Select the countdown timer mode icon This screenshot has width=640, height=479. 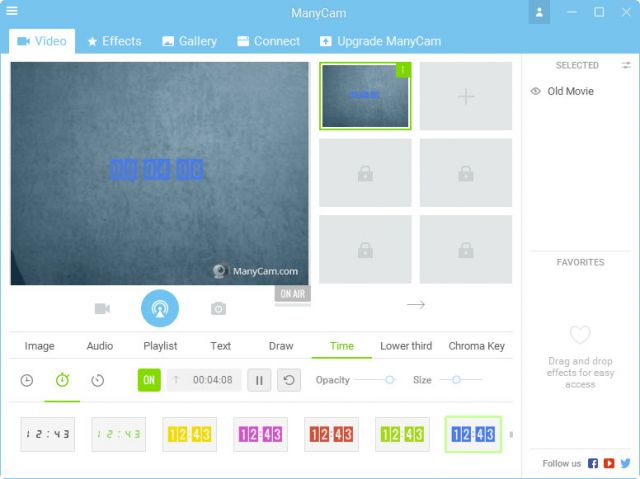tap(98, 380)
